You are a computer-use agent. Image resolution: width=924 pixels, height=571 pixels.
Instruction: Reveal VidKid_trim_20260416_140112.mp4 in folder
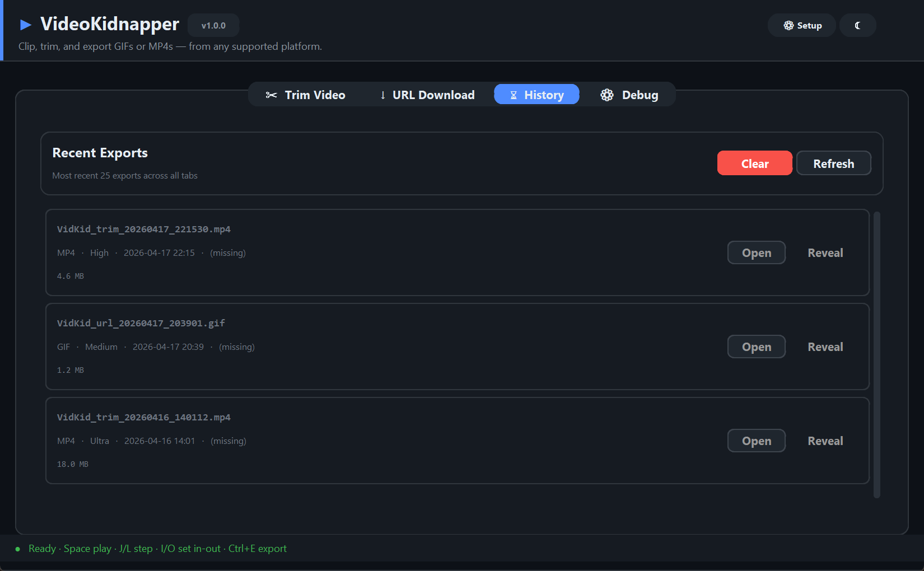pos(825,441)
